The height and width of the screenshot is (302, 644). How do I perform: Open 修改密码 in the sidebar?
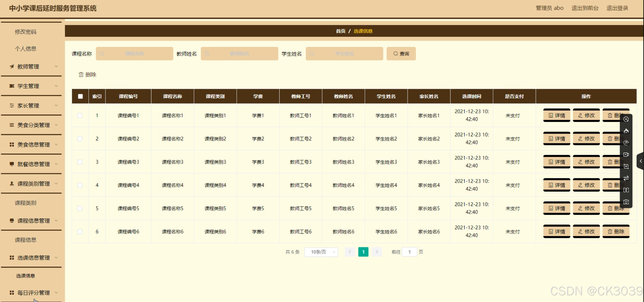(26, 32)
